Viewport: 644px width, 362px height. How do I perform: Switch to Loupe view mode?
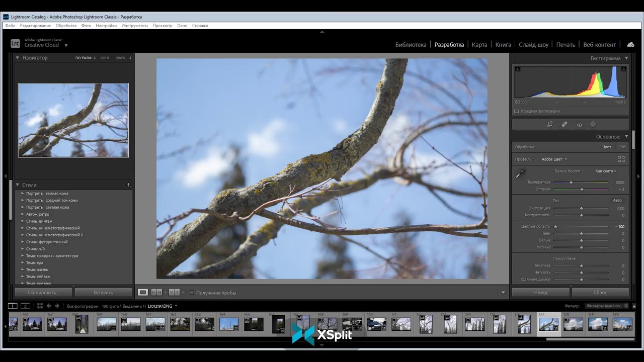pyautogui.click(x=143, y=292)
